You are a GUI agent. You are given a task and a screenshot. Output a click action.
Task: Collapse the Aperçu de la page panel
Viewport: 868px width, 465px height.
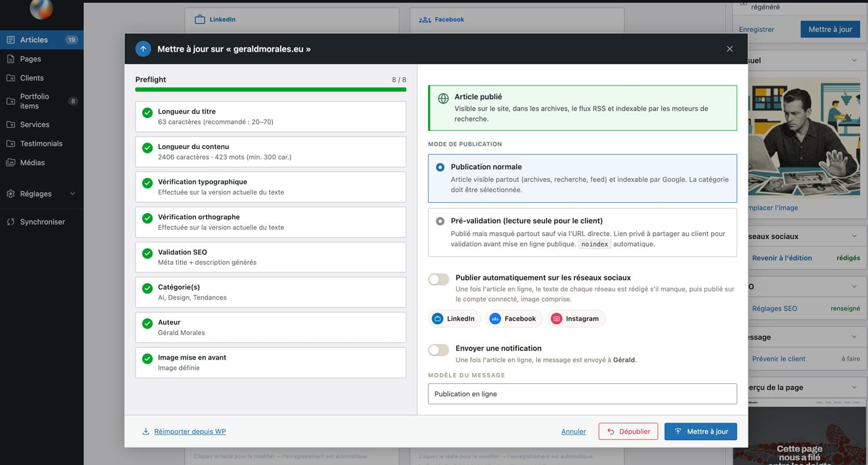tap(854, 387)
